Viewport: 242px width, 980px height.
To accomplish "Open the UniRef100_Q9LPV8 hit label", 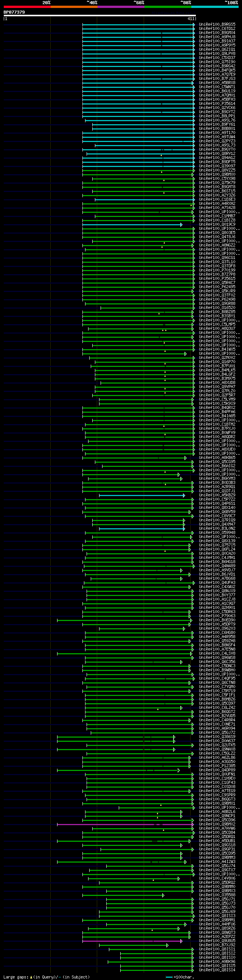I will point(217,54).
